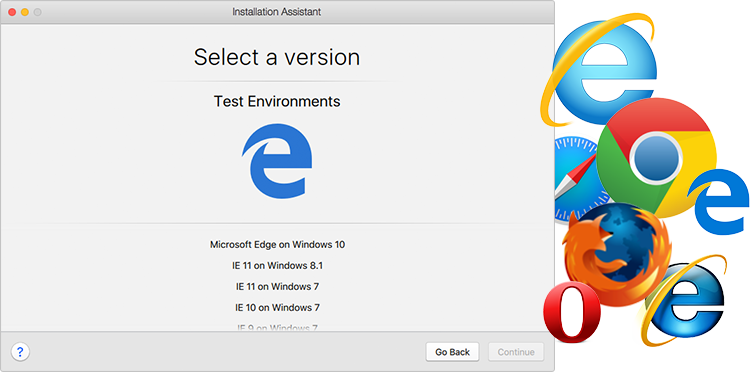Click the Test Environments heading

pyautogui.click(x=277, y=101)
